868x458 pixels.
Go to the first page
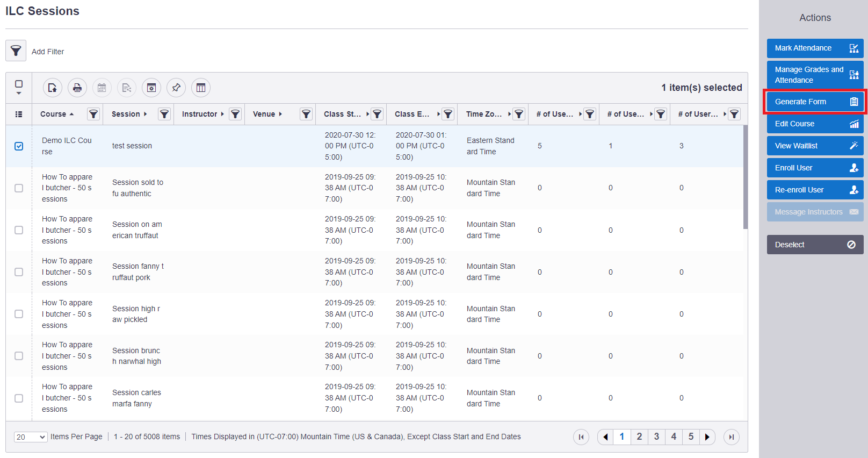pos(581,437)
